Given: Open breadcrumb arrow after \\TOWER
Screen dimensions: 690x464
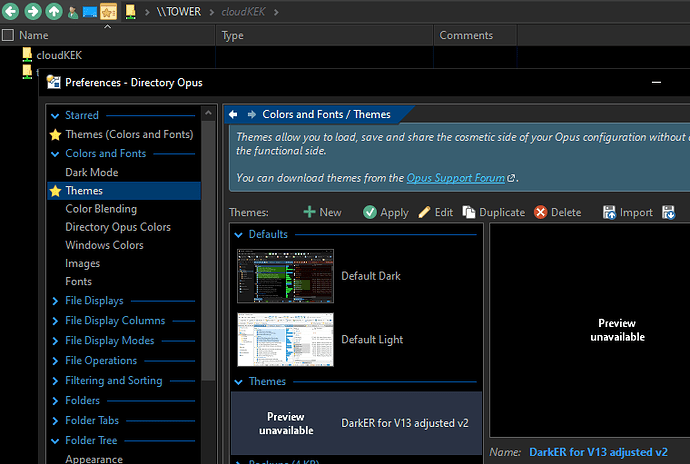Looking at the screenshot, I should [x=212, y=12].
